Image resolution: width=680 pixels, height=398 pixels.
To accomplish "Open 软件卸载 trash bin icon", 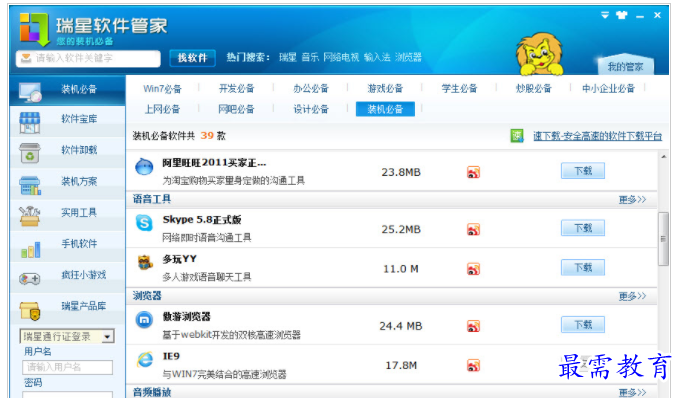I will [29, 153].
